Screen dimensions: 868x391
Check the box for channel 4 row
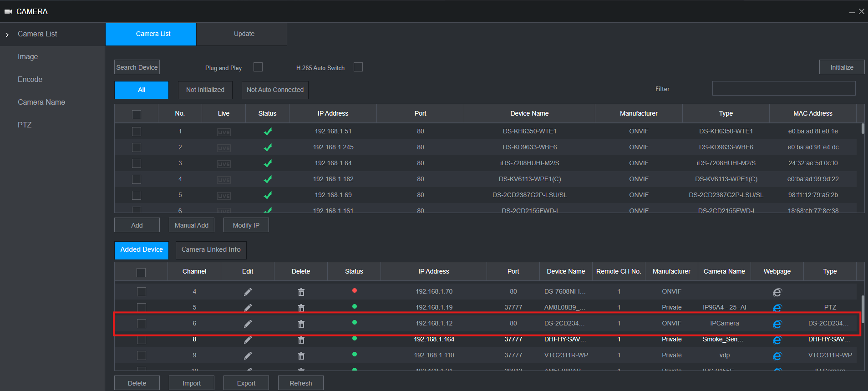coord(142,292)
